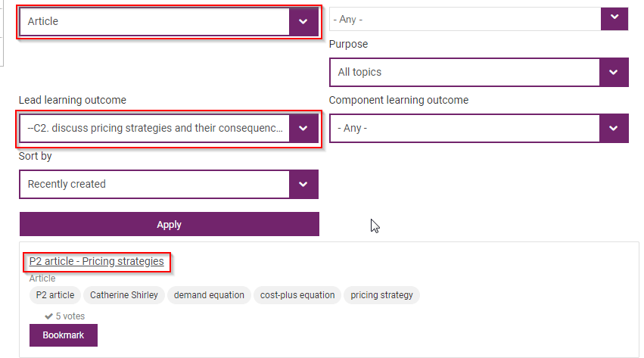
Task: Click the demand equation tag
Action: pyautogui.click(x=209, y=295)
